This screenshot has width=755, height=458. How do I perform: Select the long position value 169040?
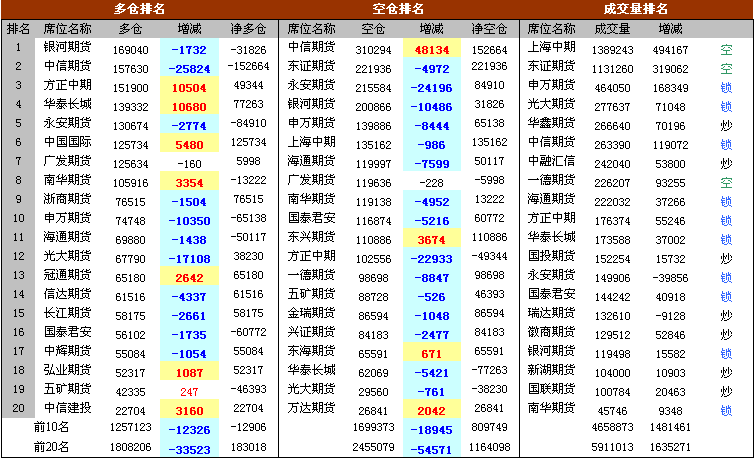pyautogui.click(x=130, y=50)
